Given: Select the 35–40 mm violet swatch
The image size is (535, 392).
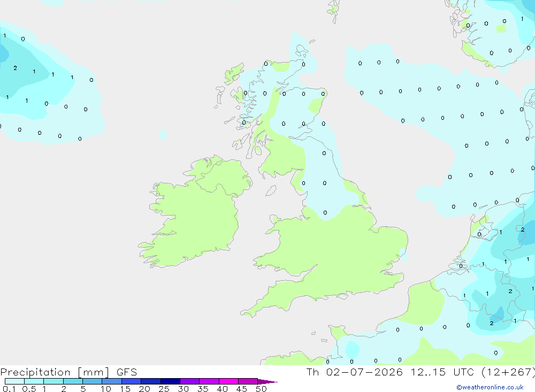Looking at the screenshot, I should point(209,381).
